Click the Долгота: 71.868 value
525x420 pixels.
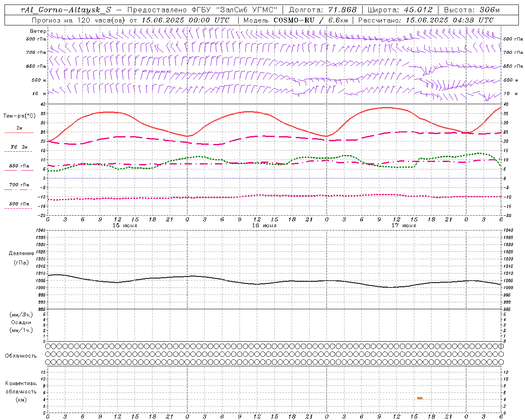(323, 10)
